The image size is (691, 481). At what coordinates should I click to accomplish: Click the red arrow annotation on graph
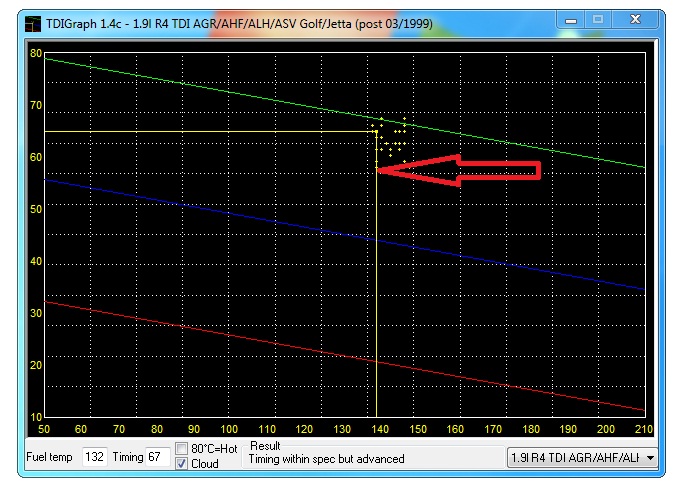pos(470,170)
